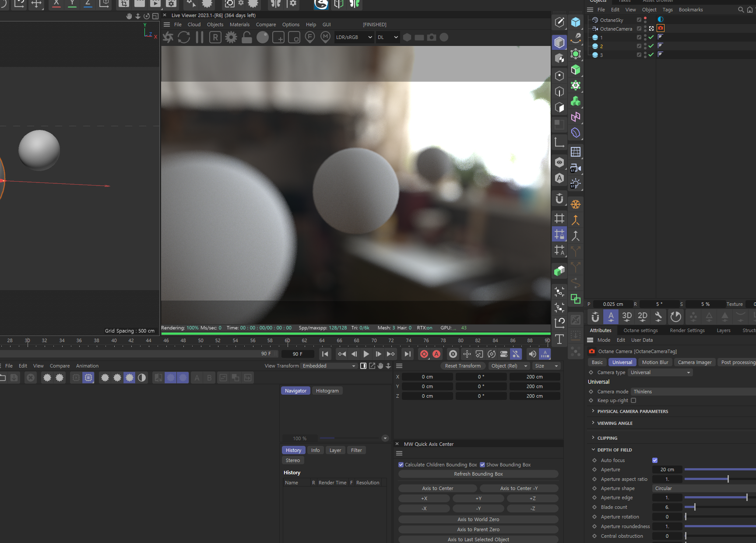Click the Axis to Parent Zero button
Screen dimensions: 756x543
pyautogui.click(x=478, y=529)
